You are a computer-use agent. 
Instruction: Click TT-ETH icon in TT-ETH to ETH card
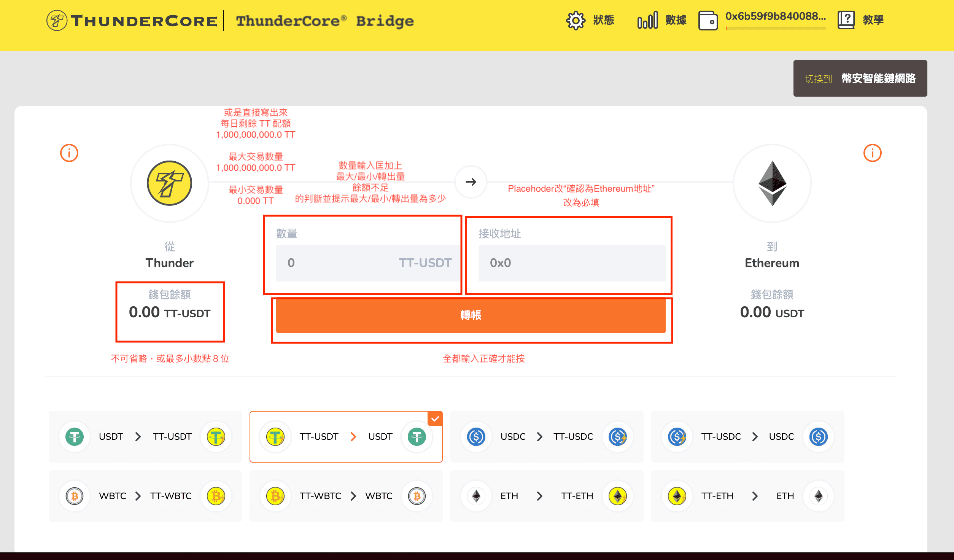pyautogui.click(x=677, y=496)
